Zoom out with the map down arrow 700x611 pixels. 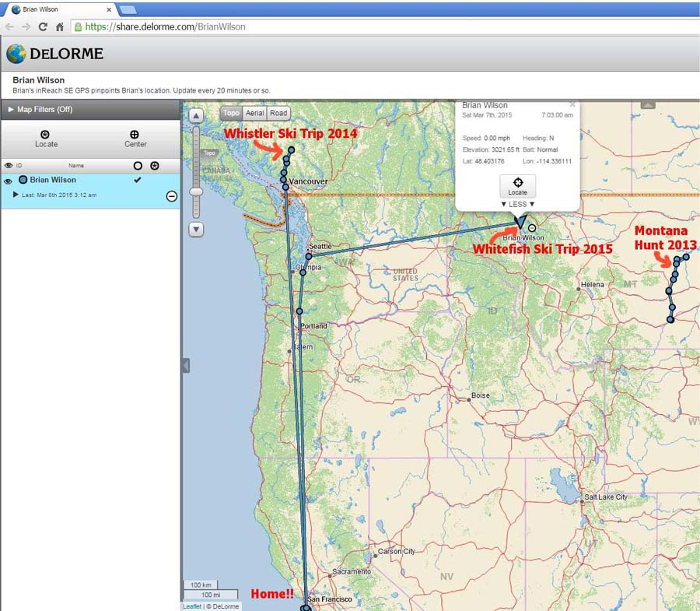196,229
